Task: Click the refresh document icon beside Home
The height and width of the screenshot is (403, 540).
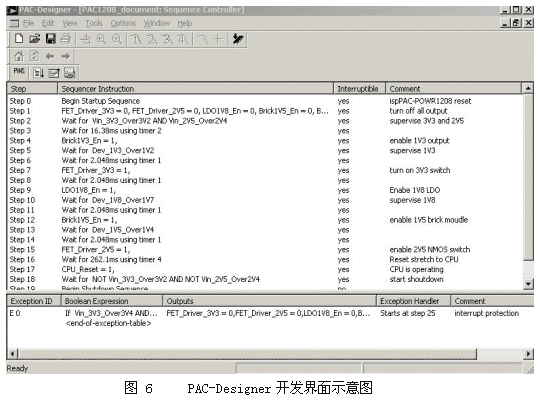Action: click(x=34, y=56)
